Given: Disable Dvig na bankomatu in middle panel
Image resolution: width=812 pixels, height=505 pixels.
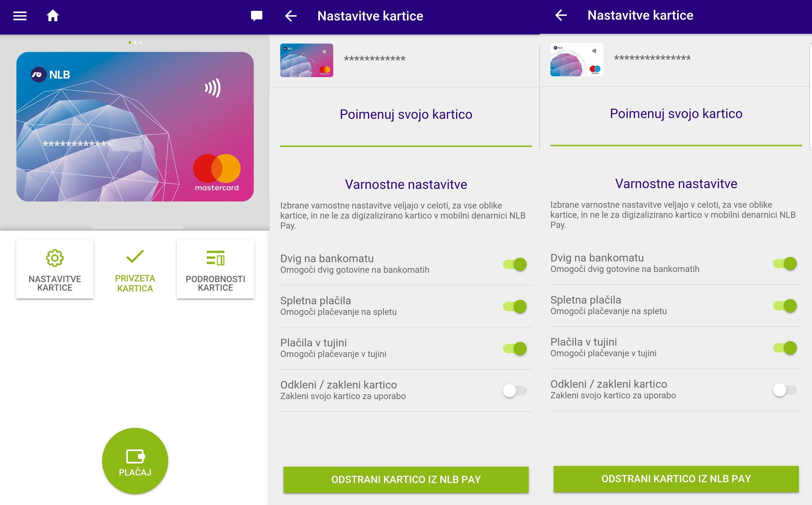Looking at the screenshot, I should [515, 264].
